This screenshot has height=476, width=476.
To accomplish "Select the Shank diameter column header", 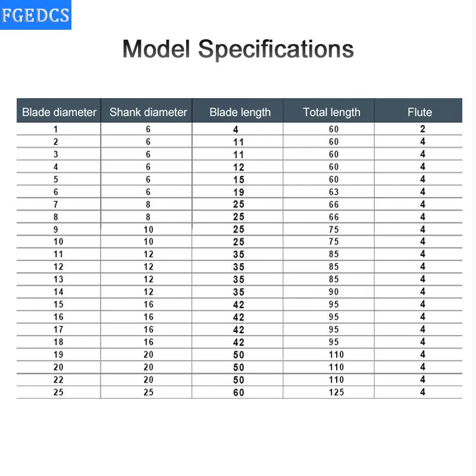I will pos(148,112).
